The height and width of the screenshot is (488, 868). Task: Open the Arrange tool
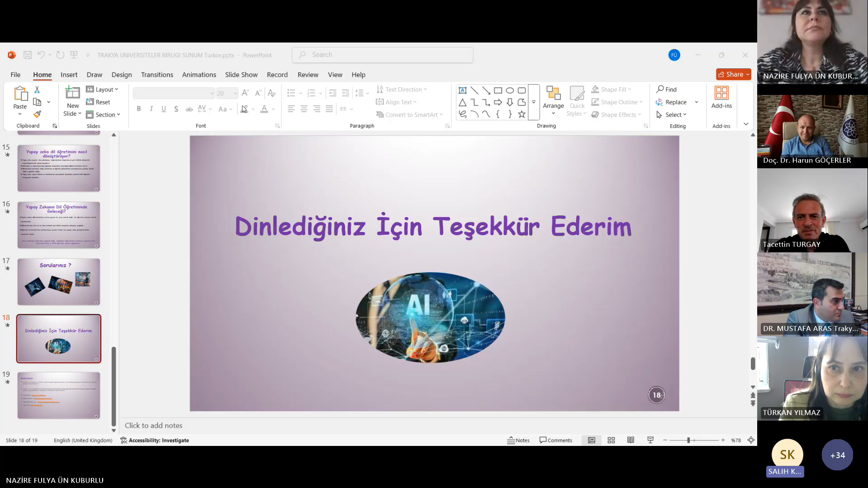pyautogui.click(x=553, y=101)
